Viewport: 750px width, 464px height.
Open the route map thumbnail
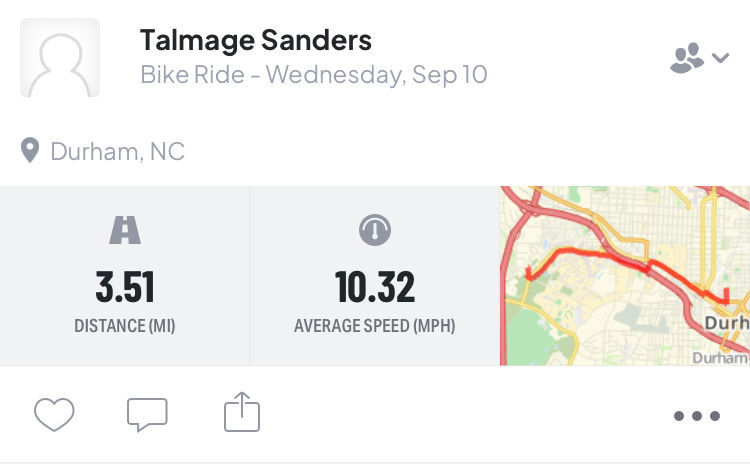pyautogui.click(x=625, y=275)
